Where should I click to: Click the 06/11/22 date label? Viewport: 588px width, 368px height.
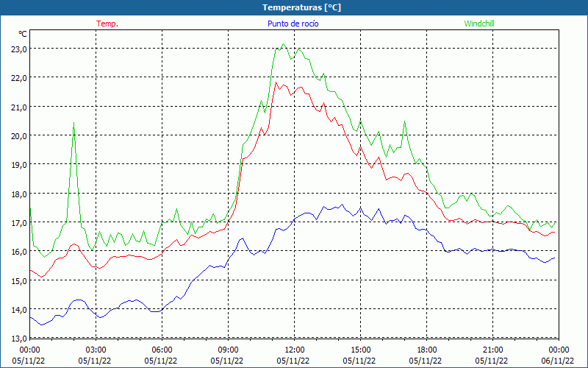click(558, 361)
